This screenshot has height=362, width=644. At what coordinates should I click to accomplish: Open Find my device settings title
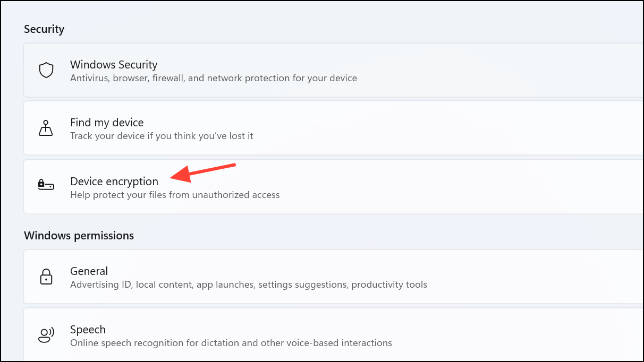click(107, 123)
